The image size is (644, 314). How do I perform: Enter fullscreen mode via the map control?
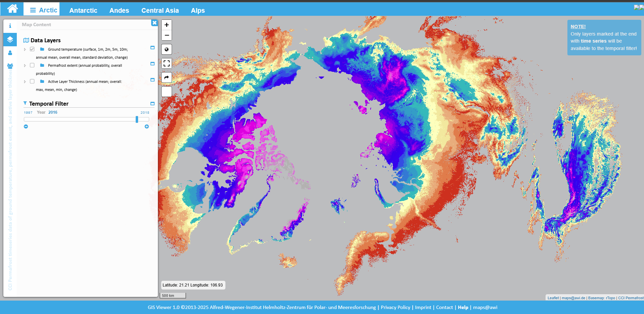(166, 63)
